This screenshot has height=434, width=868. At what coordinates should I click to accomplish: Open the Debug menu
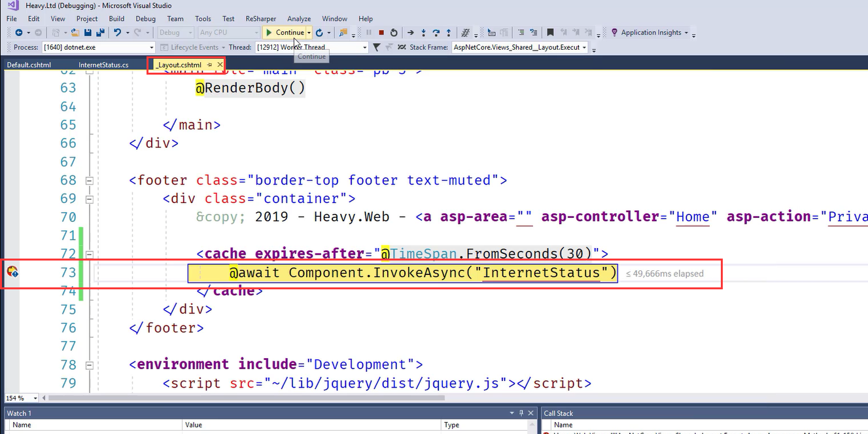(x=145, y=19)
